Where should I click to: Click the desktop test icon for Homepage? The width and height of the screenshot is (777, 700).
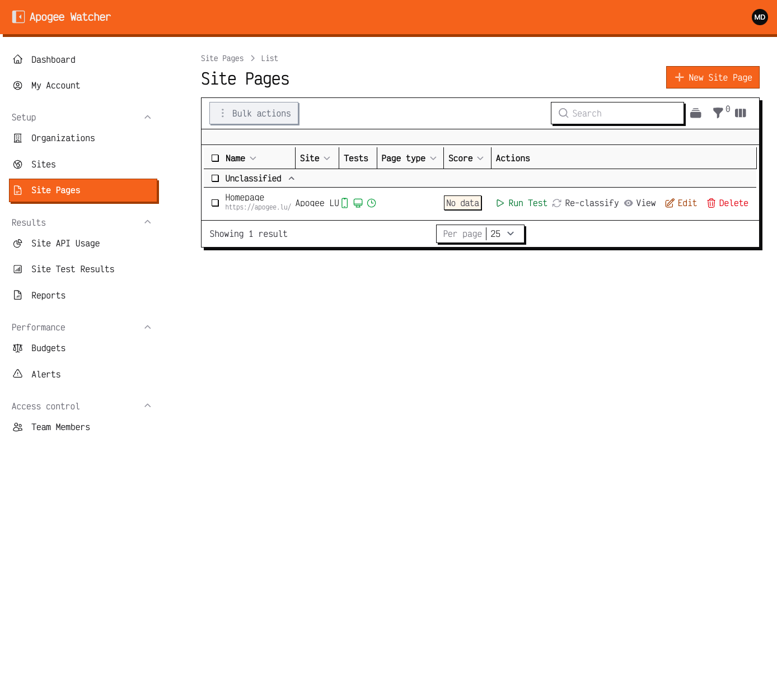pyautogui.click(x=358, y=203)
